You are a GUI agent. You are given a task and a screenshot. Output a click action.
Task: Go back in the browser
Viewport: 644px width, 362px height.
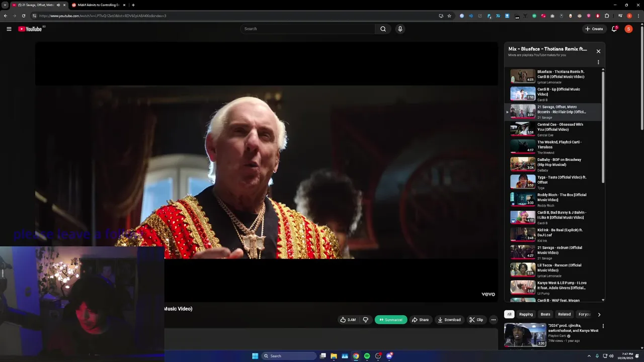click(x=6, y=16)
